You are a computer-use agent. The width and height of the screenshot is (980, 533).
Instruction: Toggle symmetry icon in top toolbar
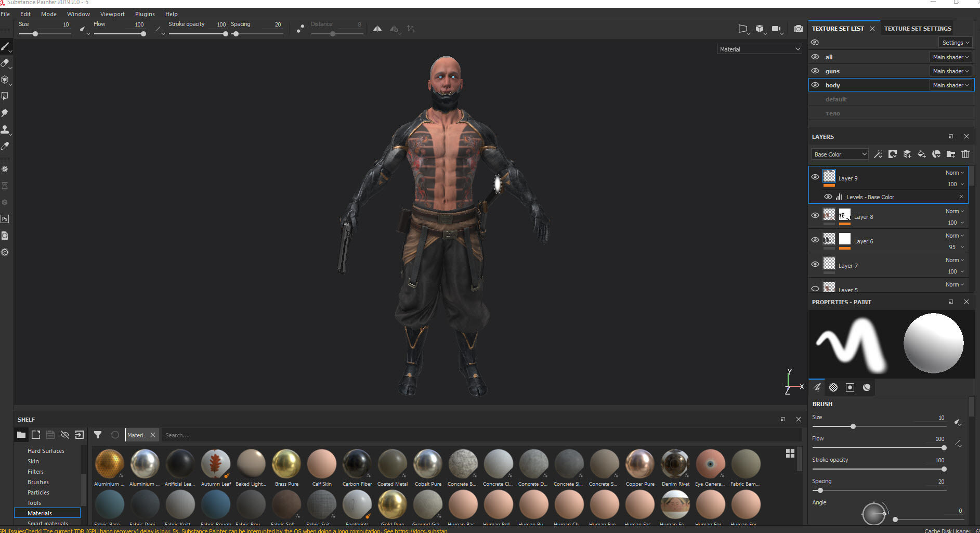pyautogui.click(x=377, y=29)
